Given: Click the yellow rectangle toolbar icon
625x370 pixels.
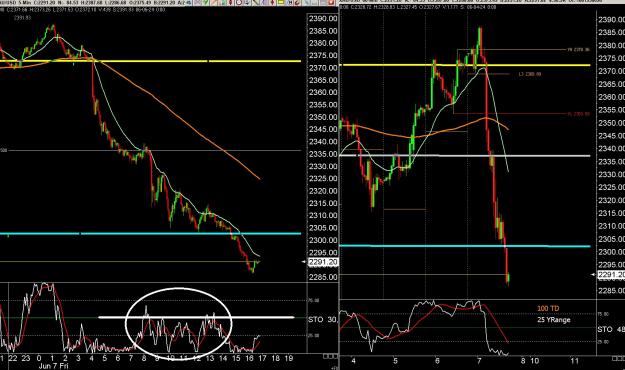Looking at the screenshot, I should [280, 2].
